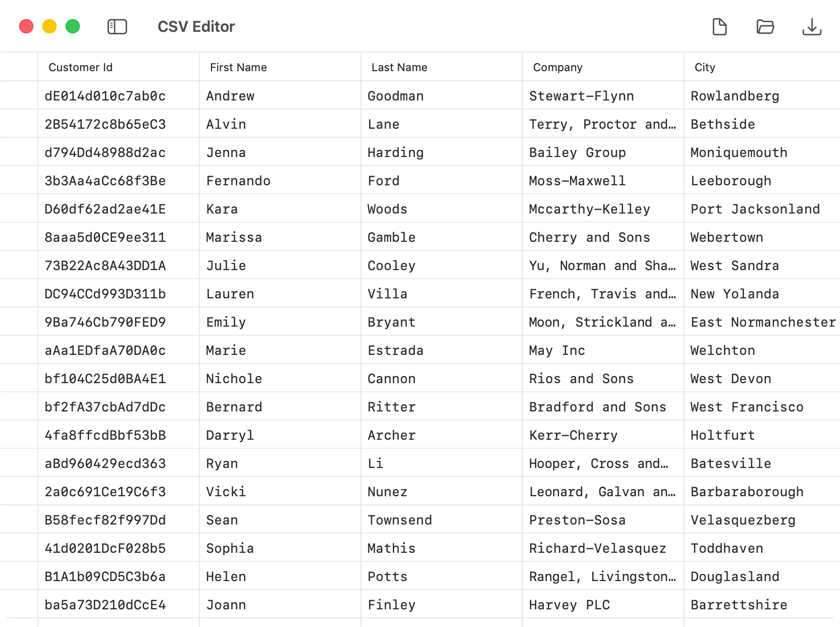Sort by the City column header
The width and height of the screenshot is (840, 627).
tap(704, 67)
